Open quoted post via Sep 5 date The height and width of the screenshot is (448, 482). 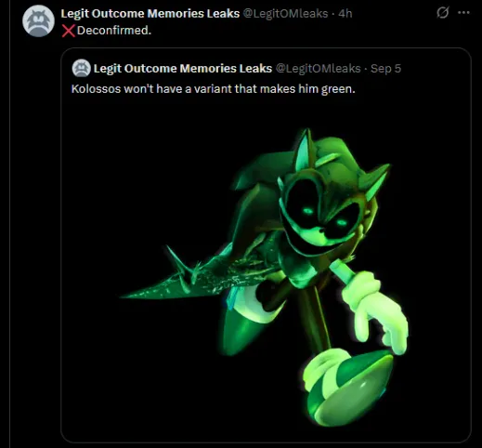click(385, 68)
